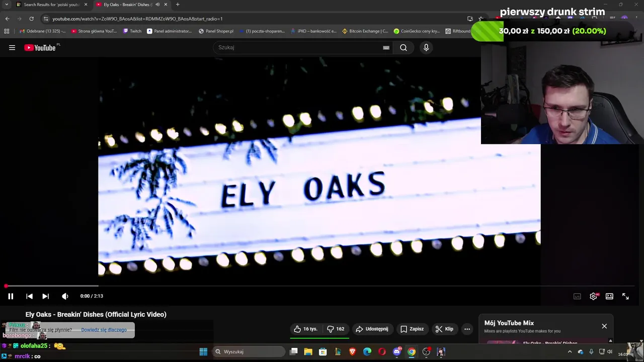
Task: Click the taskbar Wyszukaj search box
Action: tap(249, 352)
